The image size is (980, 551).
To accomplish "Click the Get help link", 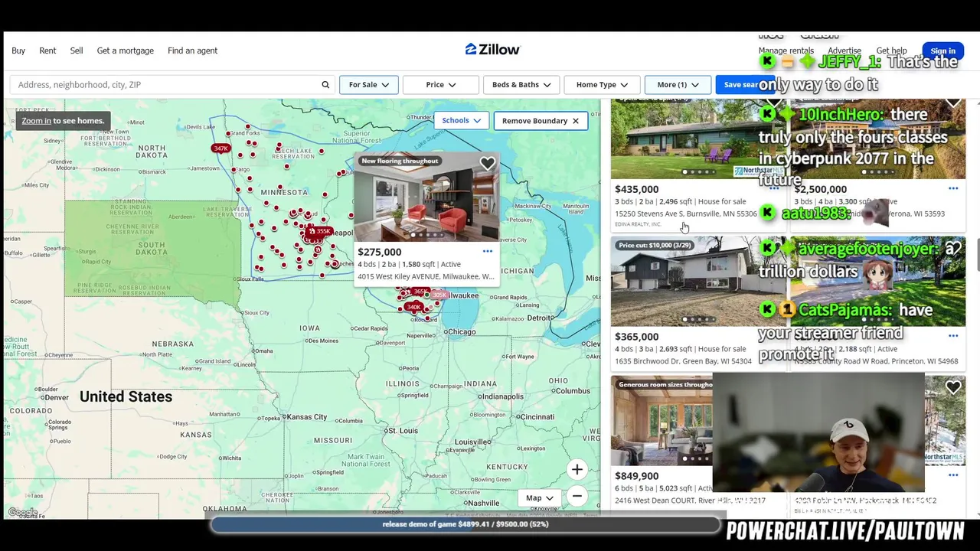I will 891,51.
